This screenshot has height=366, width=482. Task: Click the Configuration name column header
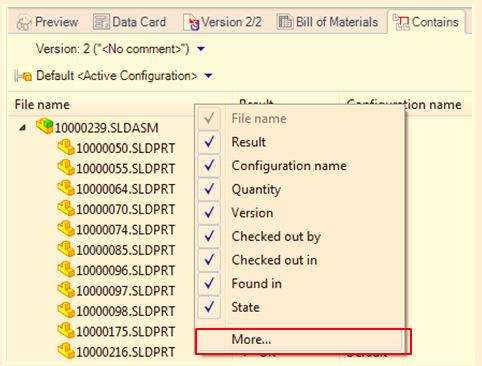coord(404,104)
